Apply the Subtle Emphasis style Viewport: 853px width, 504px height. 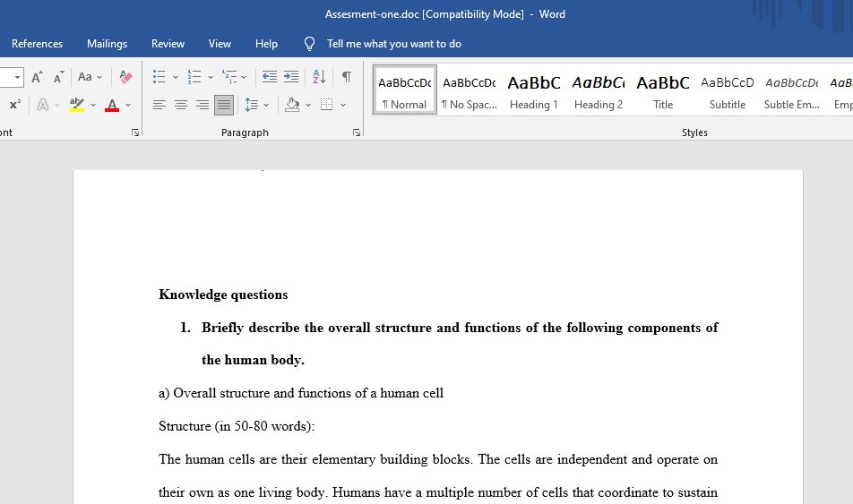791,90
